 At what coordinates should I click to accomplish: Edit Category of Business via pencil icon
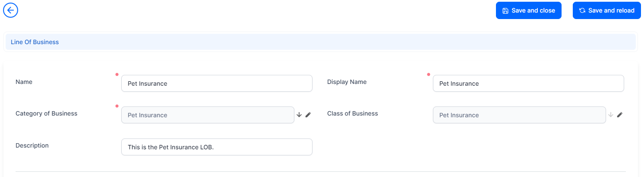pyautogui.click(x=308, y=115)
